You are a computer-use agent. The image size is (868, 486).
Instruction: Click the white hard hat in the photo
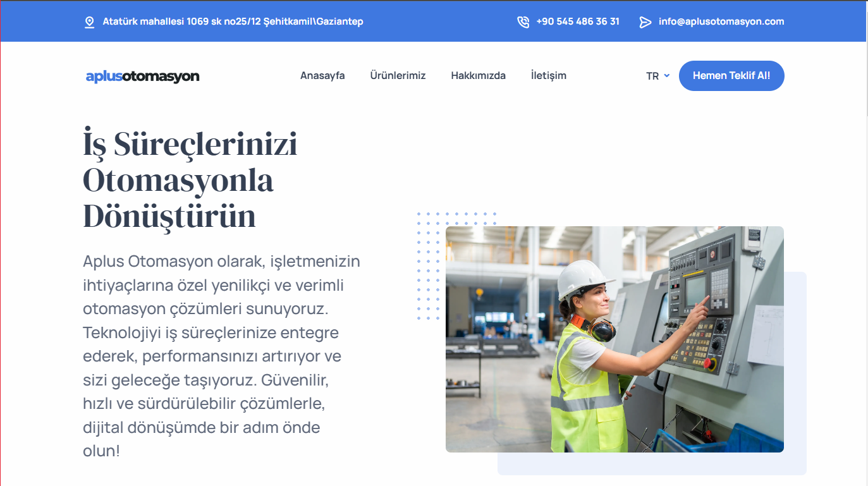(x=582, y=277)
